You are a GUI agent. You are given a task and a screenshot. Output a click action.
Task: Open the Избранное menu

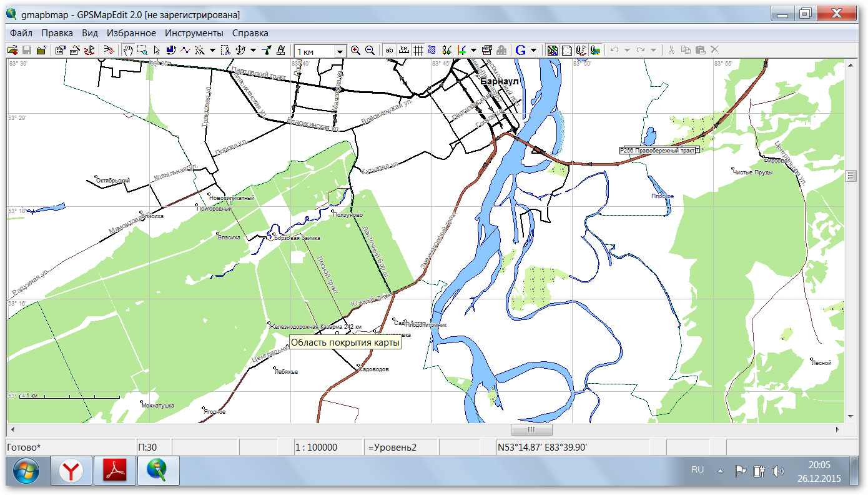click(131, 33)
